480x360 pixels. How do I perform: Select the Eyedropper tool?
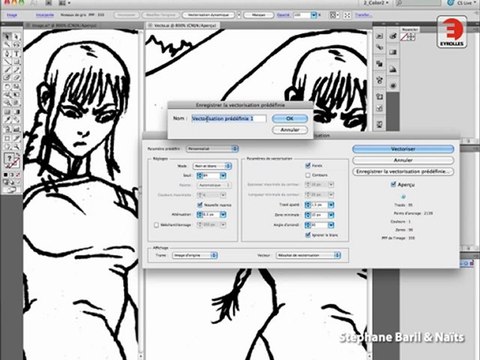pyautogui.click(x=7, y=119)
